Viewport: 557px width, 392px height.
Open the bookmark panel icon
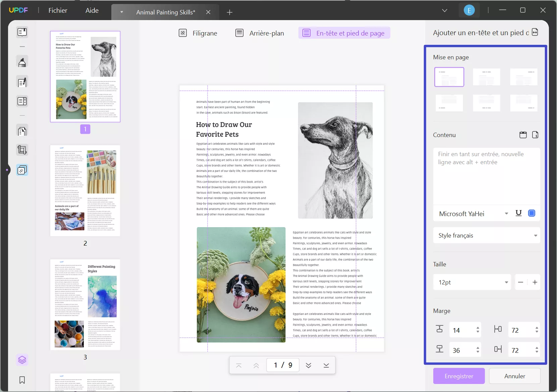pyautogui.click(x=22, y=380)
